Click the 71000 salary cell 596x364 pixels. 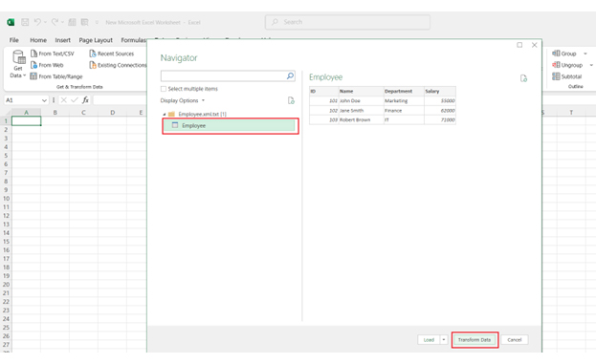[440, 120]
